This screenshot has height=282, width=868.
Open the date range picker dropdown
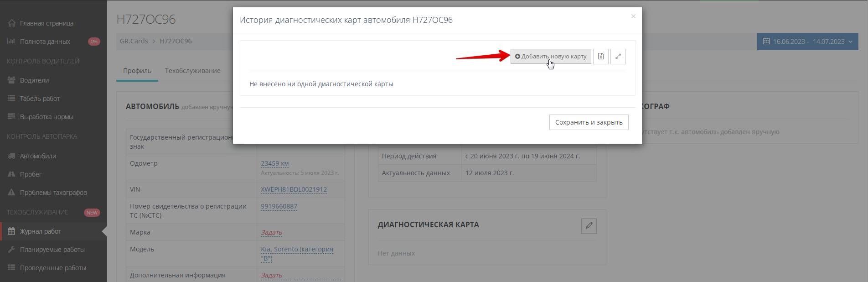pos(807,42)
